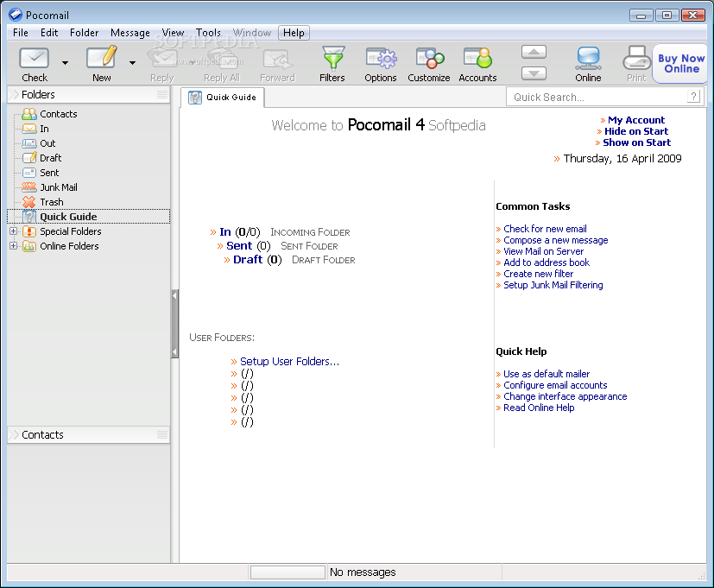
Task: Click the Show on Start link
Action: click(636, 142)
